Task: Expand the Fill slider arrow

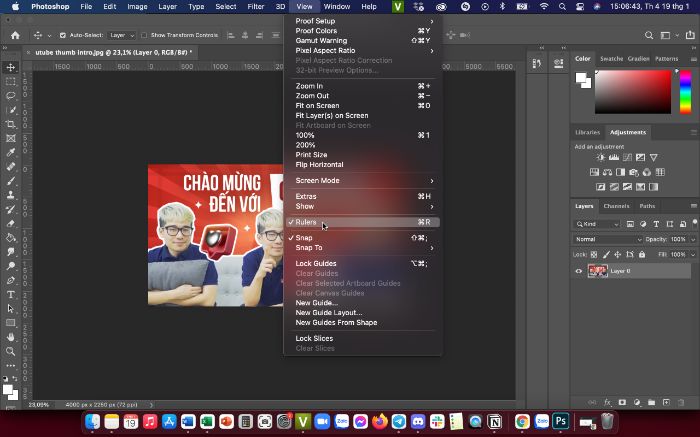Action: pyautogui.click(x=693, y=255)
